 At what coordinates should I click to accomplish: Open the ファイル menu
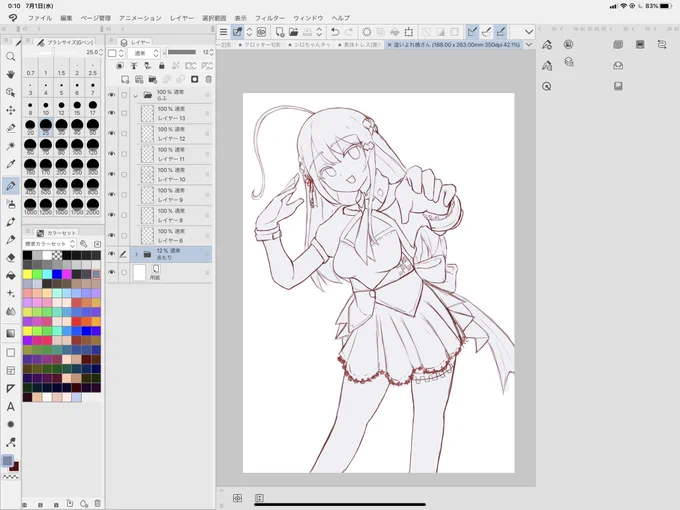(x=39, y=18)
